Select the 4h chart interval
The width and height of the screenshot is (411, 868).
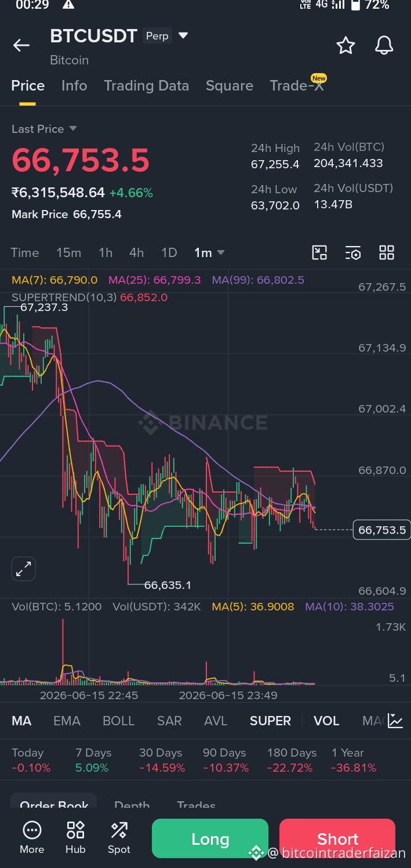tap(136, 252)
